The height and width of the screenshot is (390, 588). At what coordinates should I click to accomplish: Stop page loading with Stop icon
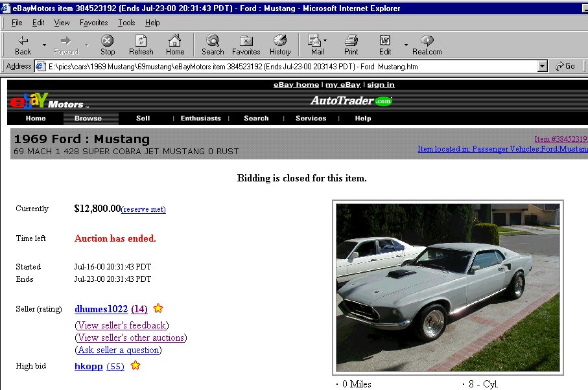point(107,40)
